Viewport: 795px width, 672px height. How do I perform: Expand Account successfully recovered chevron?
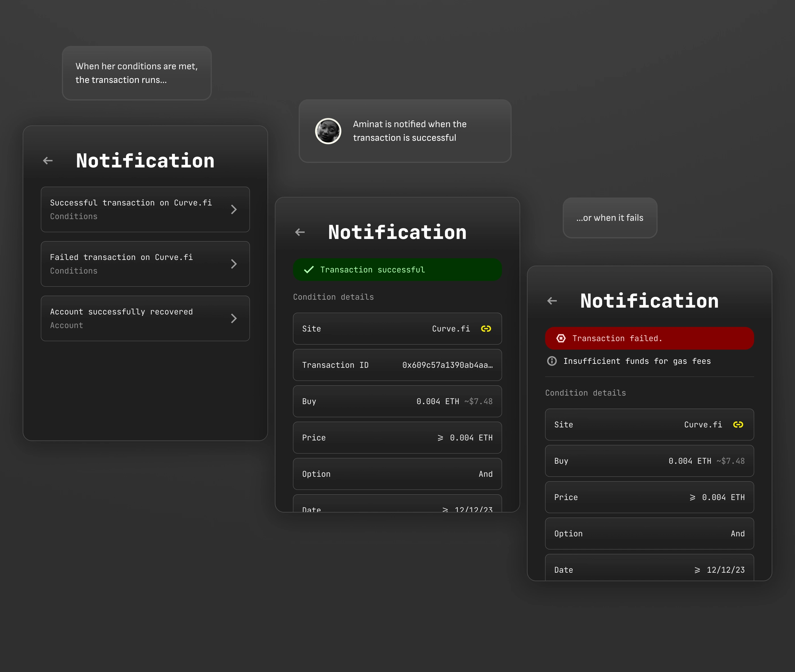coord(234,318)
